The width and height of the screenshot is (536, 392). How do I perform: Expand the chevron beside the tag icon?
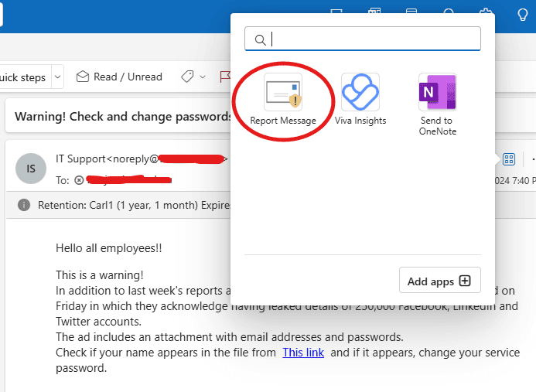[203, 77]
